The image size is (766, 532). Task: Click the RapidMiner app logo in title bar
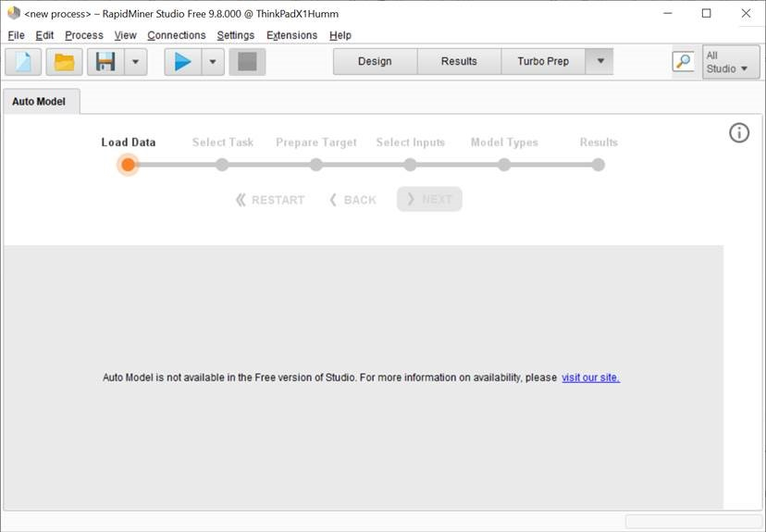coord(14,13)
